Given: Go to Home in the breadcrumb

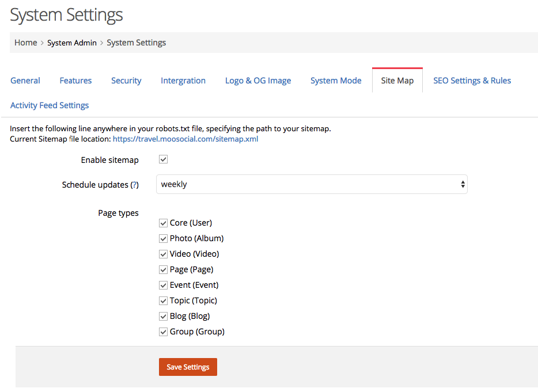Looking at the screenshot, I should pos(26,43).
